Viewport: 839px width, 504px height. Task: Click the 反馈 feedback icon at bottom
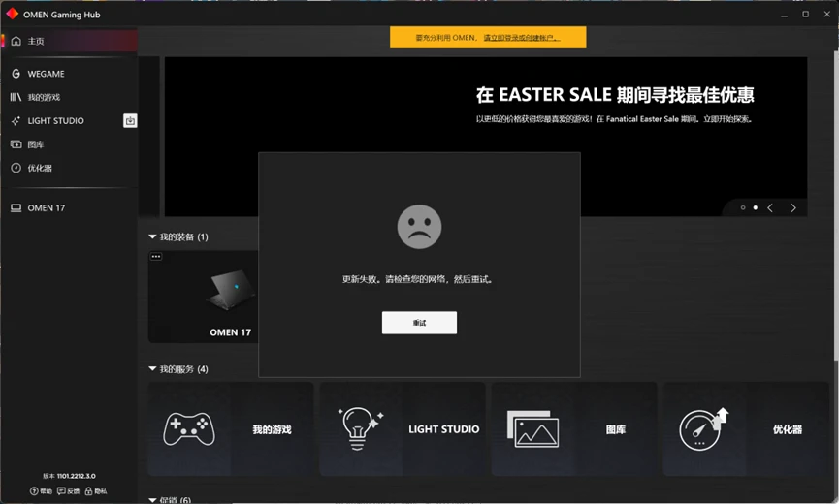[x=61, y=491]
